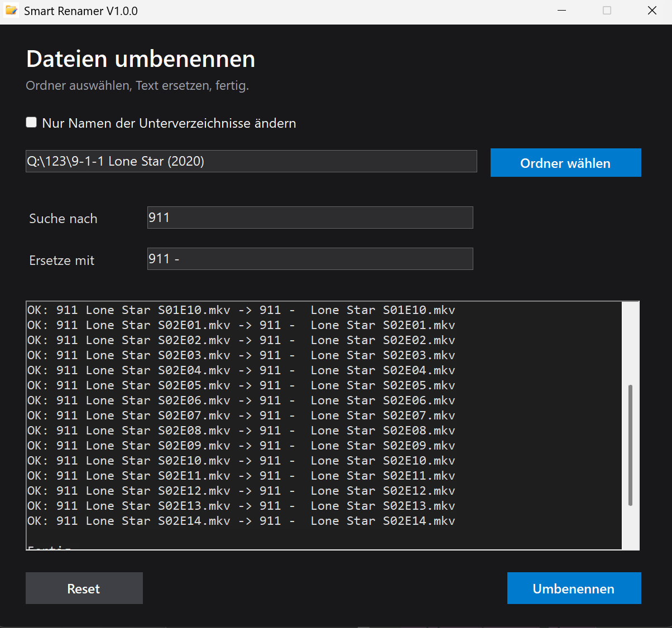Click the log scrollbar thumb

[630, 445]
